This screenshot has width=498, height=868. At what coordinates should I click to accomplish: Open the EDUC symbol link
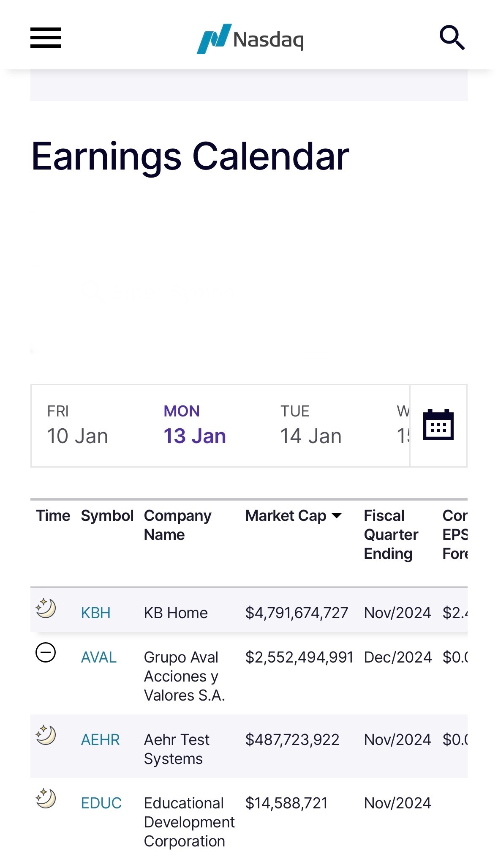pyautogui.click(x=101, y=803)
